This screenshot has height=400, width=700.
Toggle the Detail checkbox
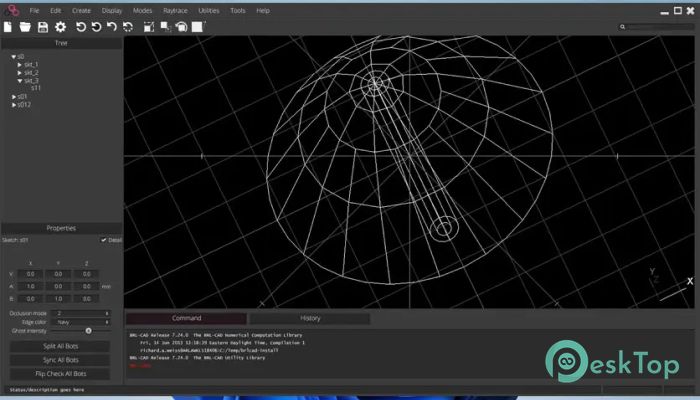tap(104, 240)
